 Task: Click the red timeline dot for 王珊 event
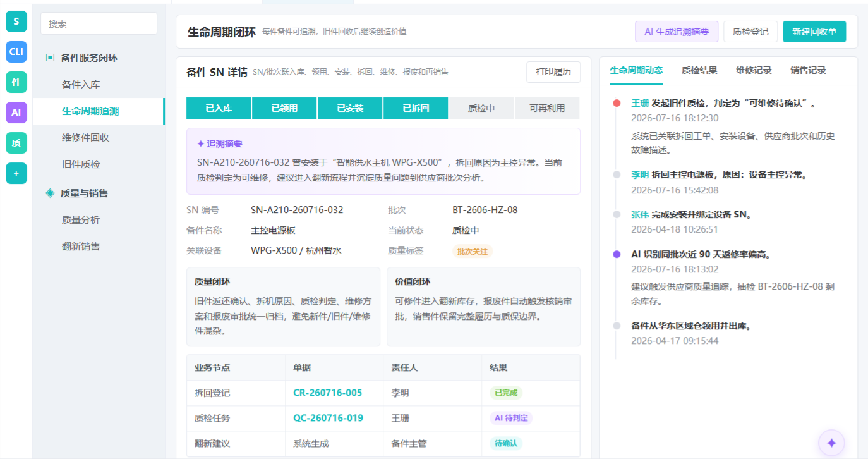coord(617,103)
